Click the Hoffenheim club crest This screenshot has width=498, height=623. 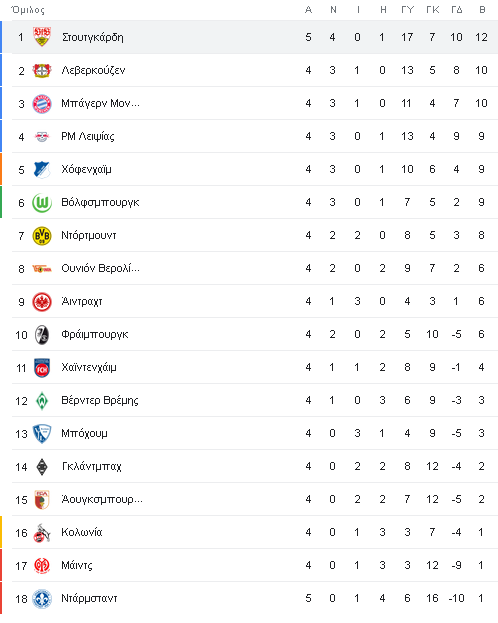click(42, 170)
